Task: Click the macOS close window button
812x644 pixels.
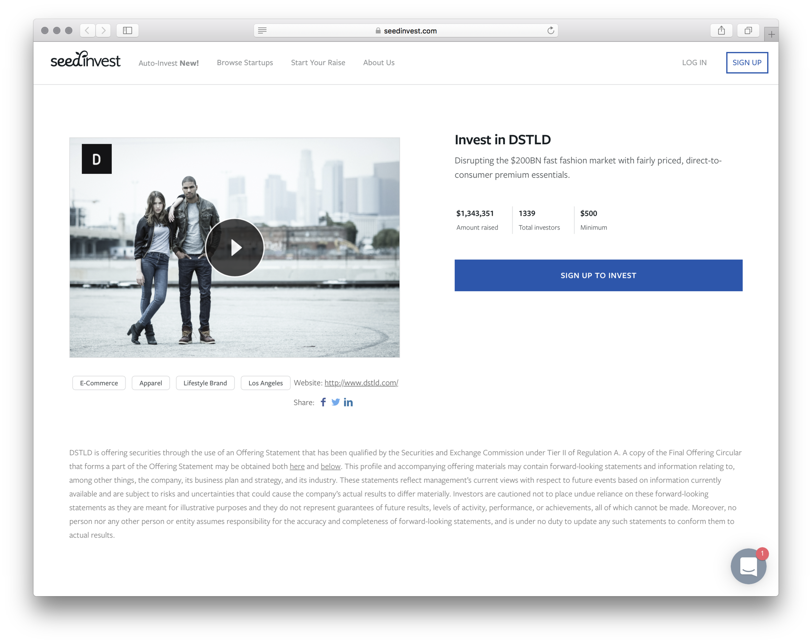Action: click(45, 31)
